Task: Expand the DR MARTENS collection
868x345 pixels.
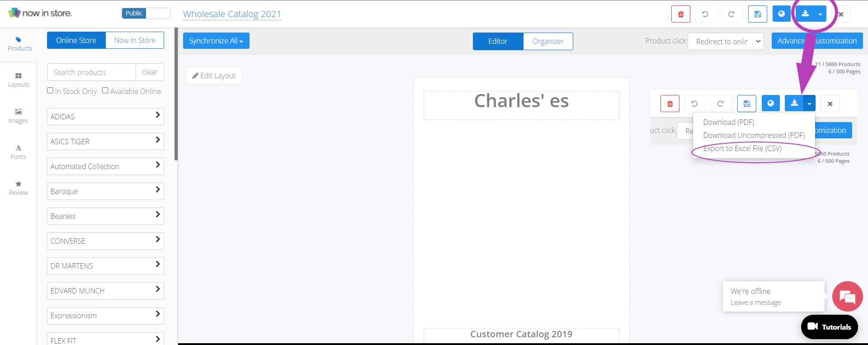Action: pos(105,266)
